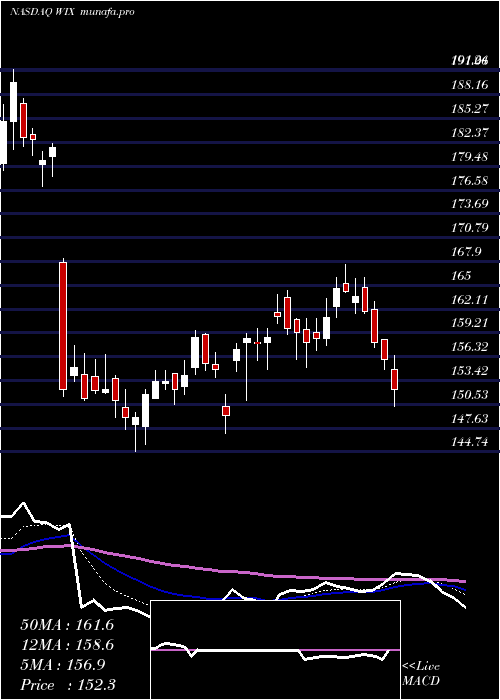Click the <<Live MACD label
This screenshot has height=700, width=500.
tap(421, 674)
